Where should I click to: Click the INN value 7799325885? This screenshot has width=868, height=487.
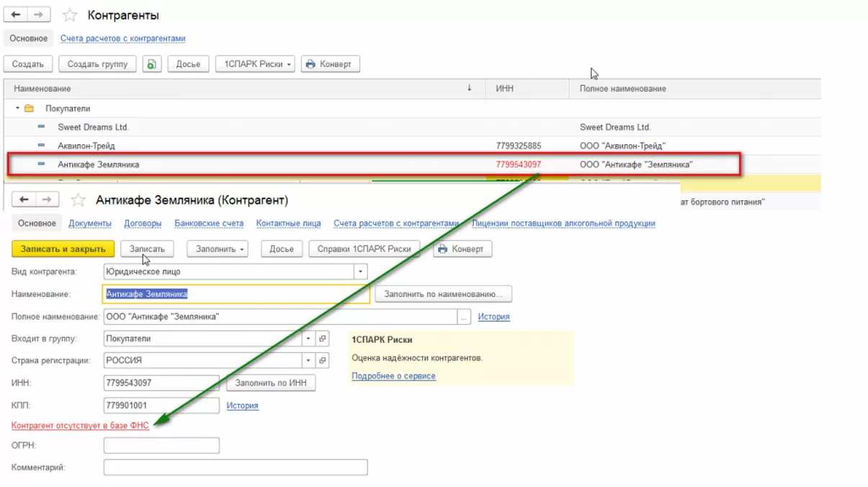[x=519, y=146]
